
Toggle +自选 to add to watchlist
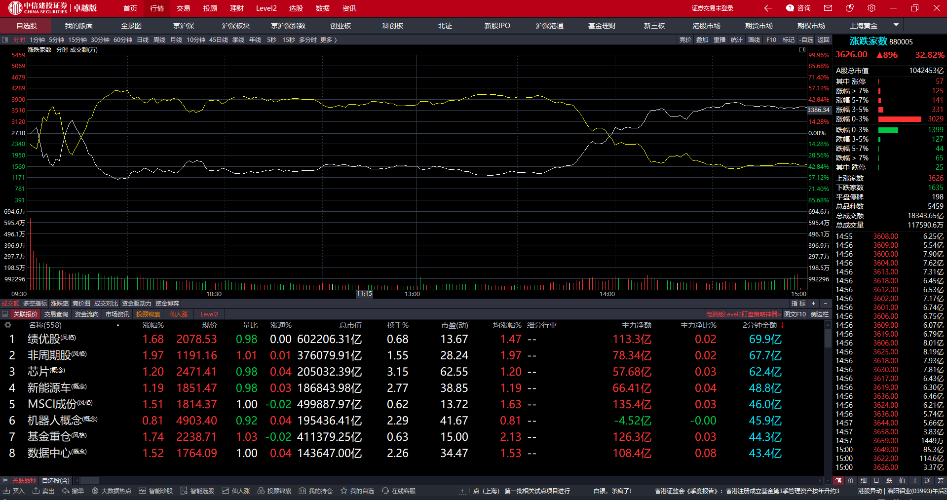pos(805,39)
